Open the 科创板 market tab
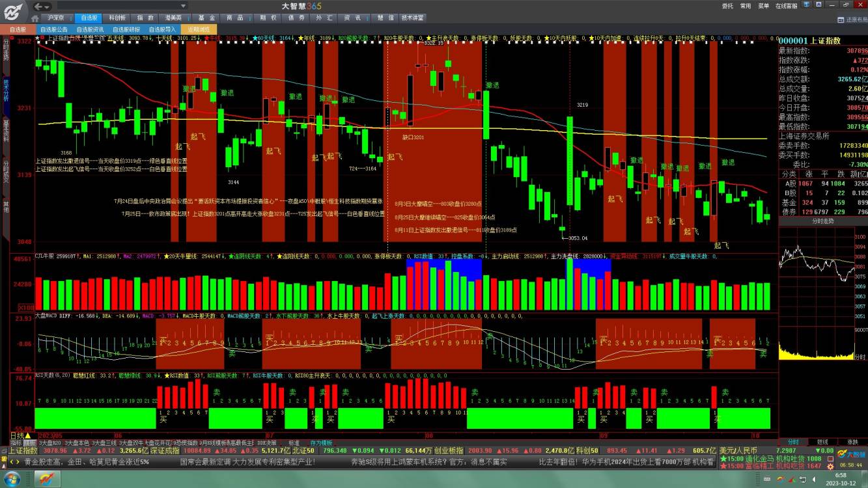Screen dimensions: 868x488 click(x=117, y=18)
